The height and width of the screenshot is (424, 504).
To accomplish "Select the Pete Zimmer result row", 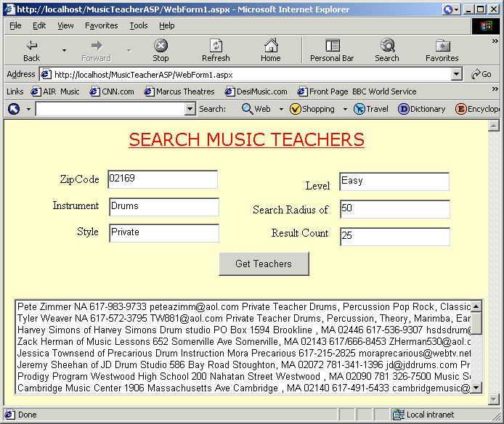I will coord(243,306).
